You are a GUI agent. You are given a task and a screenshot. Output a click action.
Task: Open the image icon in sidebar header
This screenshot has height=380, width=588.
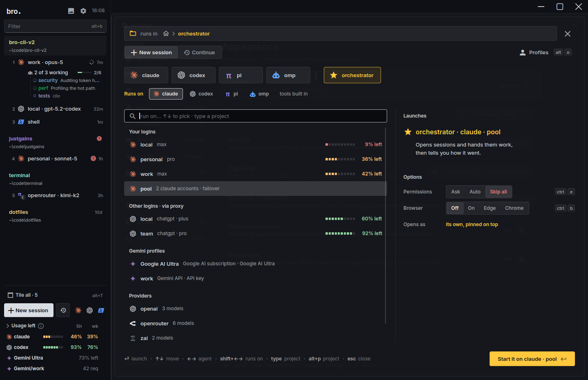pyautogui.click(x=71, y=11)
